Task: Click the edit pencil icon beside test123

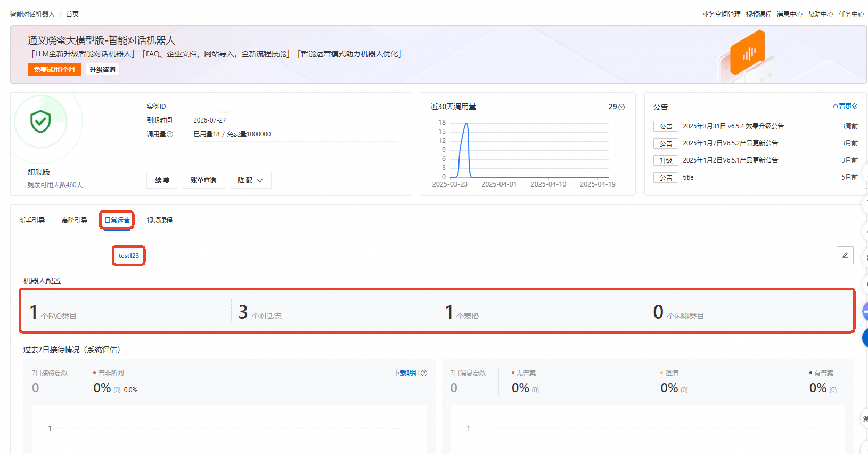Action: (x=845, y=255)
